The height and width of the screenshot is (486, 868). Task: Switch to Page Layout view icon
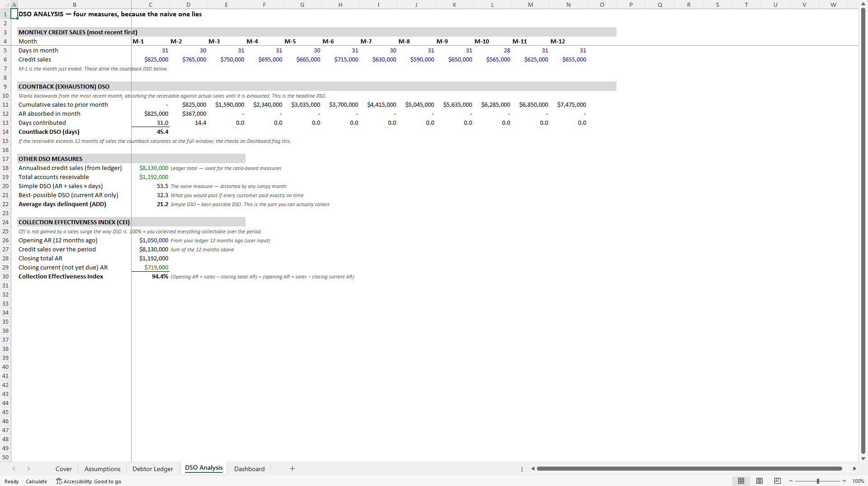tap(759, 481)
